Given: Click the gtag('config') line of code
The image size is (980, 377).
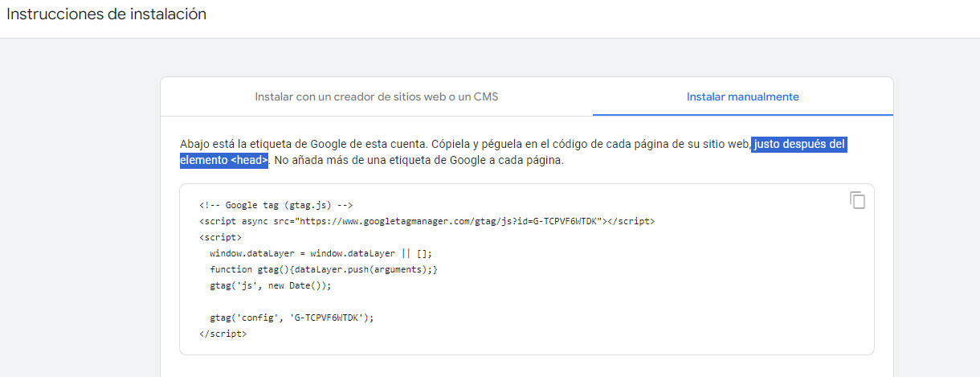Looking at the screenshot, I should pyautogui.click(x=292, y=318).
